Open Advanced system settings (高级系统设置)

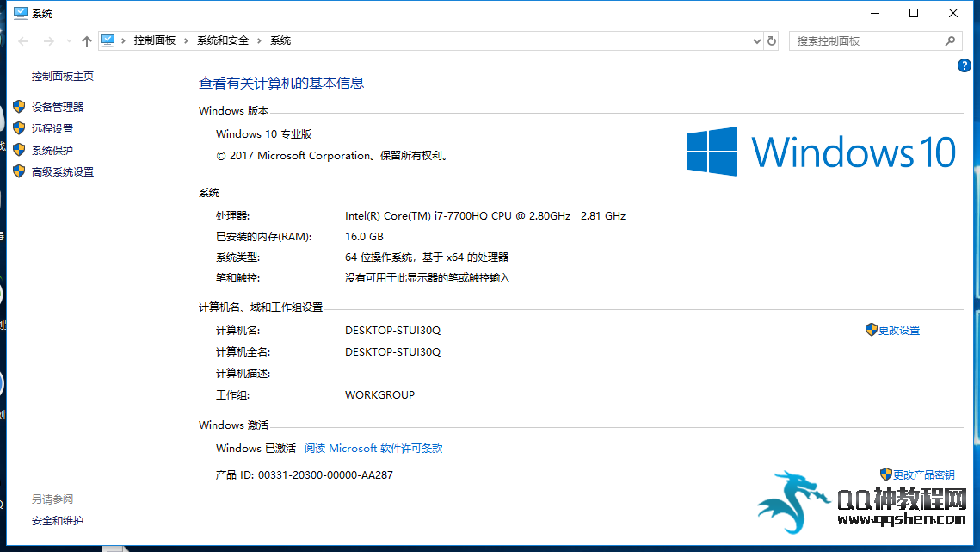63,171
